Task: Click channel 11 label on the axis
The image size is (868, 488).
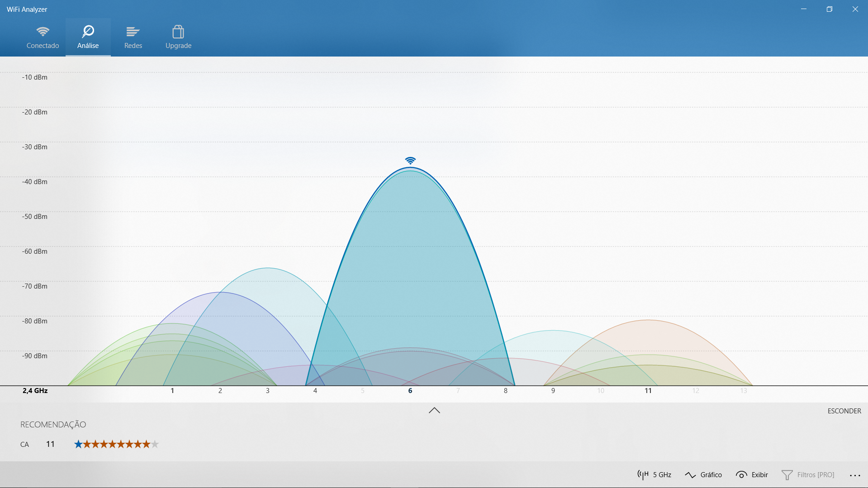Action: [648, 391]
